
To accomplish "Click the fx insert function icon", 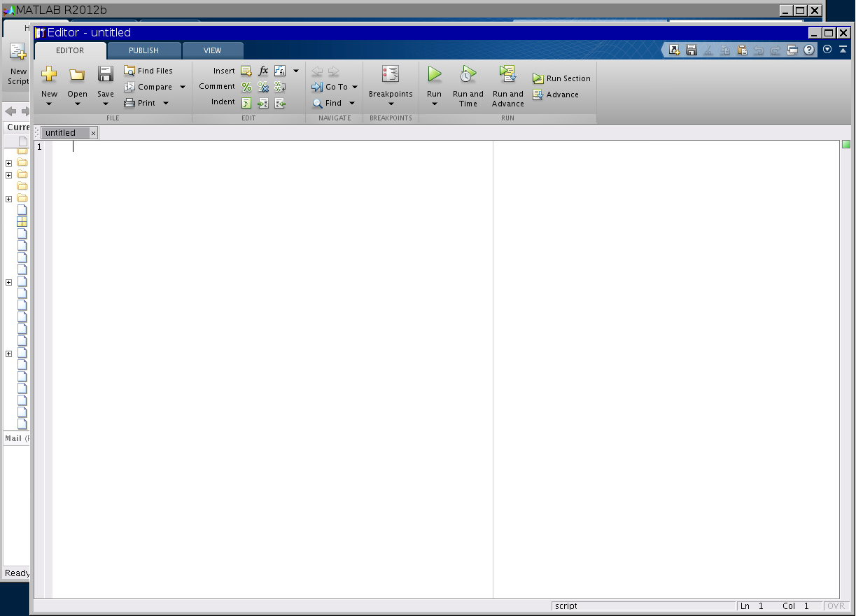I will coord(263,71).
